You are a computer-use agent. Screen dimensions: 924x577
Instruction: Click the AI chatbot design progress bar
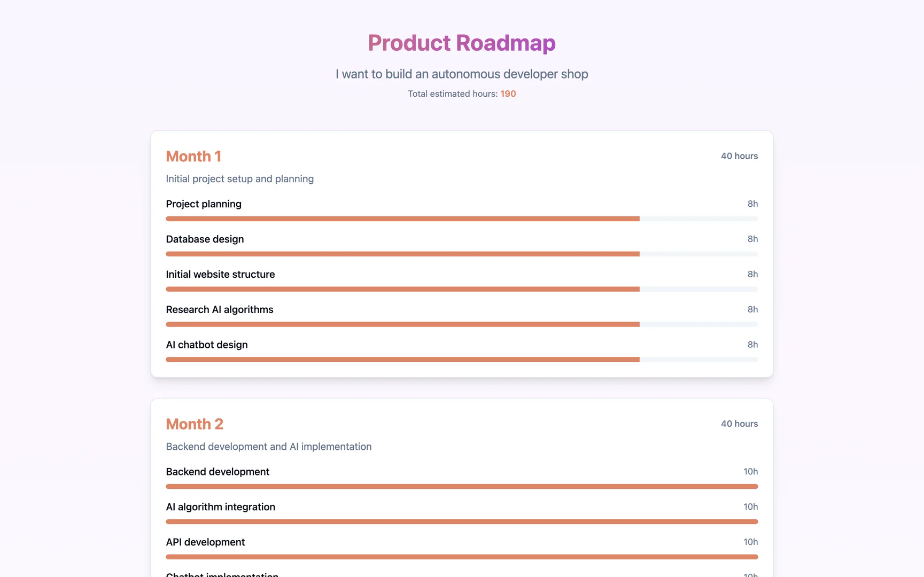[461, 359]
